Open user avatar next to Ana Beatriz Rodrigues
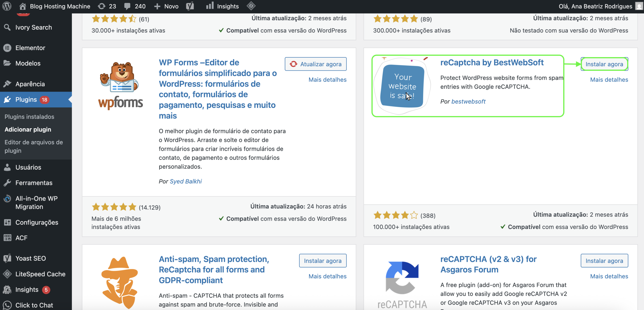The image size is (644, 310). pos(639,6)
